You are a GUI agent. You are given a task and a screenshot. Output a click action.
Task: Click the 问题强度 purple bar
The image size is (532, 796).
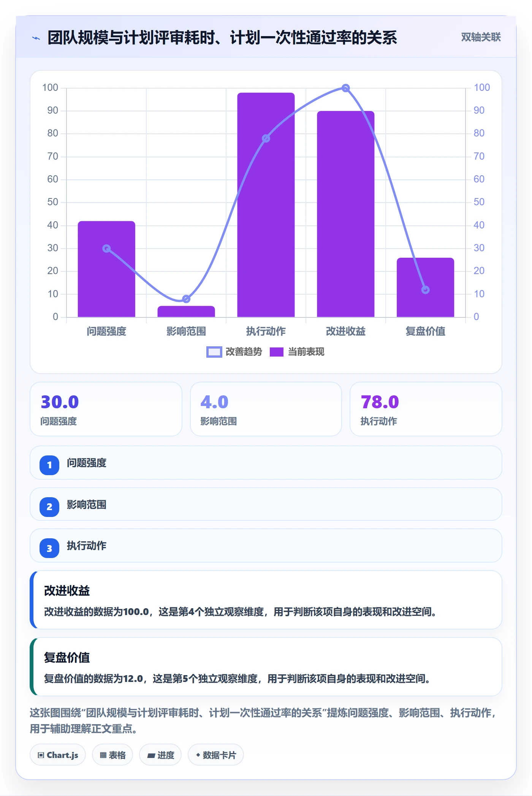pyautogui.click(x=106, y=269)
